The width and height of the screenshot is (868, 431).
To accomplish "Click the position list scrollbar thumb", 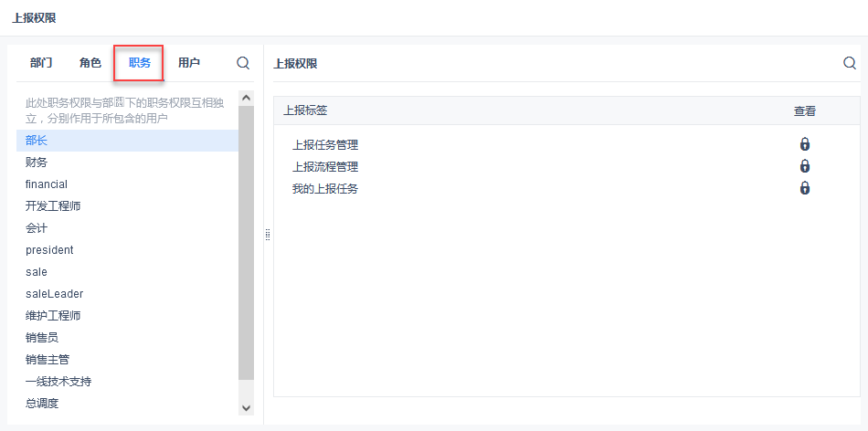I will pos(247,242).
